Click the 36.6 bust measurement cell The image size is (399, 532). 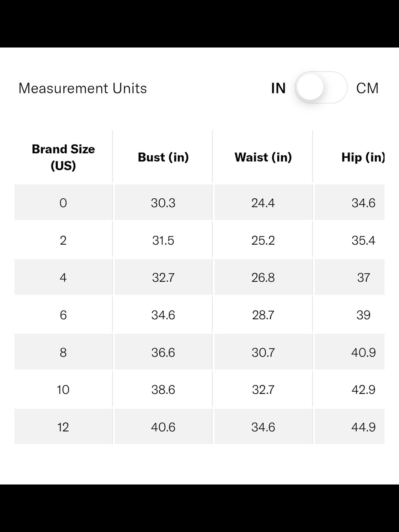(163, 352)
